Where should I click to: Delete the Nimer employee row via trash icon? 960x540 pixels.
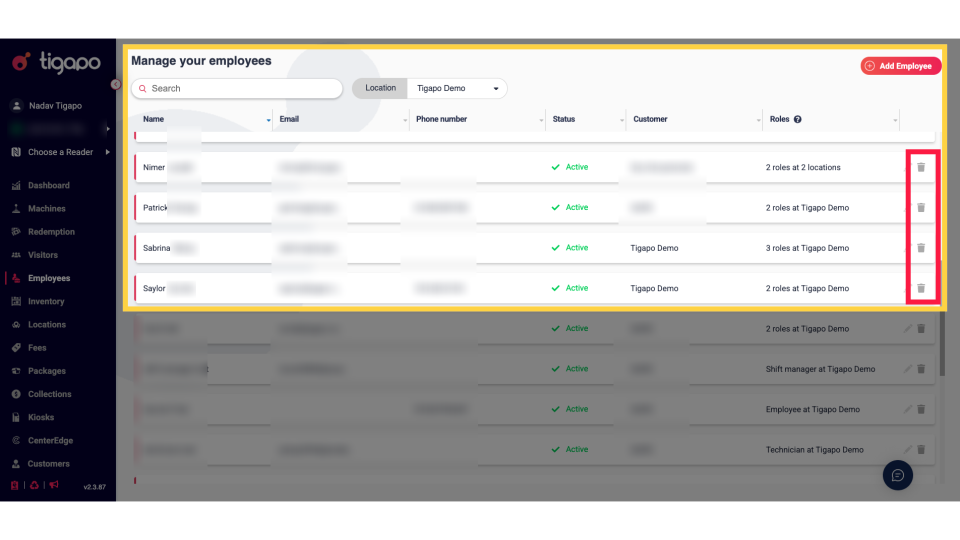tap(921, 167)
